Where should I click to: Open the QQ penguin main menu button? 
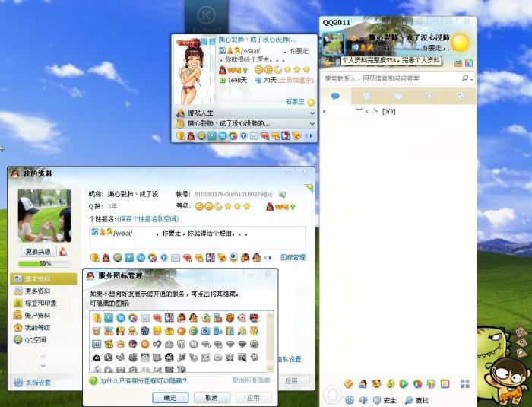[332, 394]
